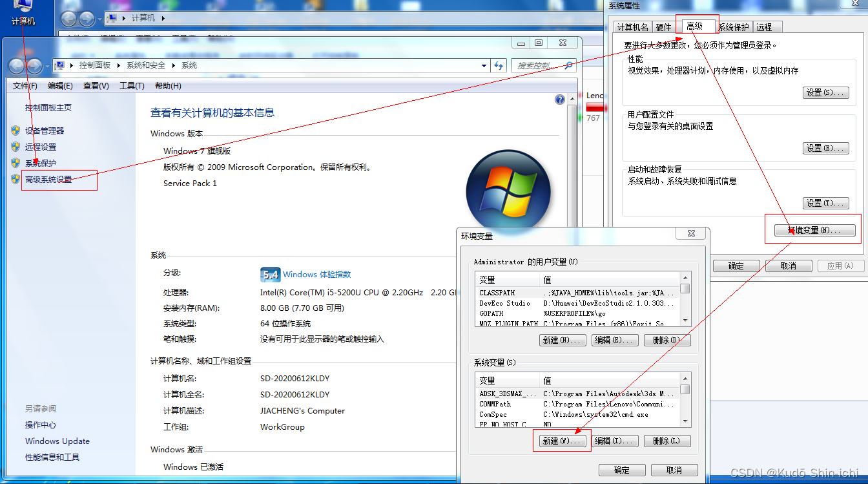This screenshot has width=868, height=484.
Task: Open Windows Update link
Action: click(x=57, y=441)
